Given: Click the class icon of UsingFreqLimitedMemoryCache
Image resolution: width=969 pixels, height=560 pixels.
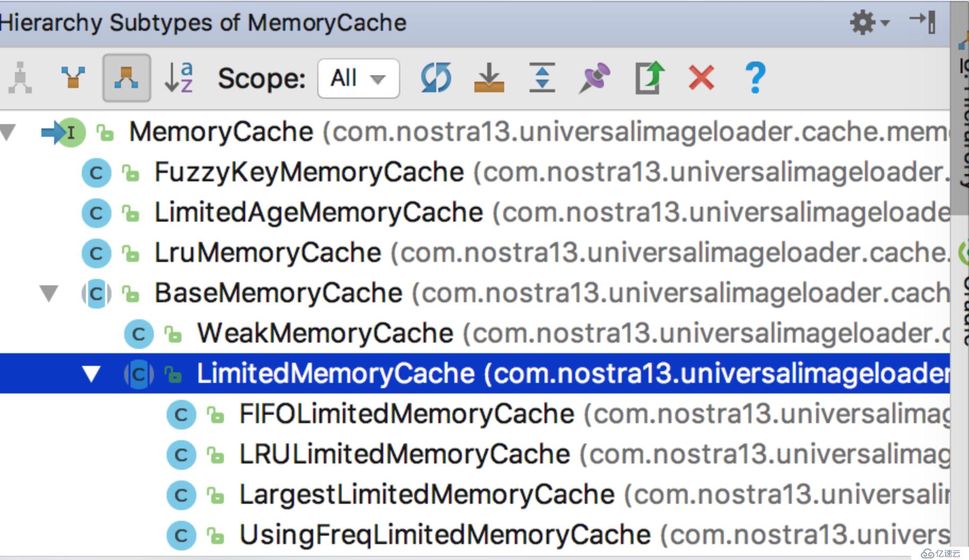Looking at the screenshot, I should [x=181, y=536].
